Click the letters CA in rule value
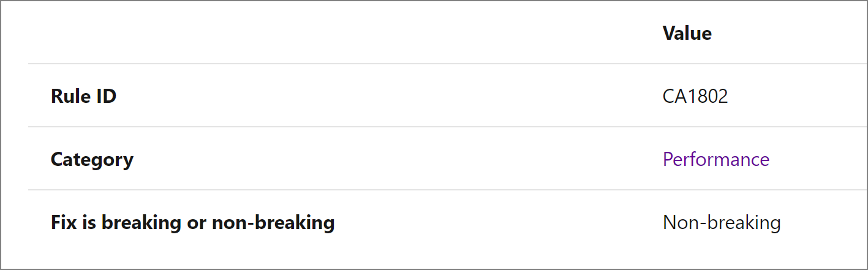 [x=674, y=96]
